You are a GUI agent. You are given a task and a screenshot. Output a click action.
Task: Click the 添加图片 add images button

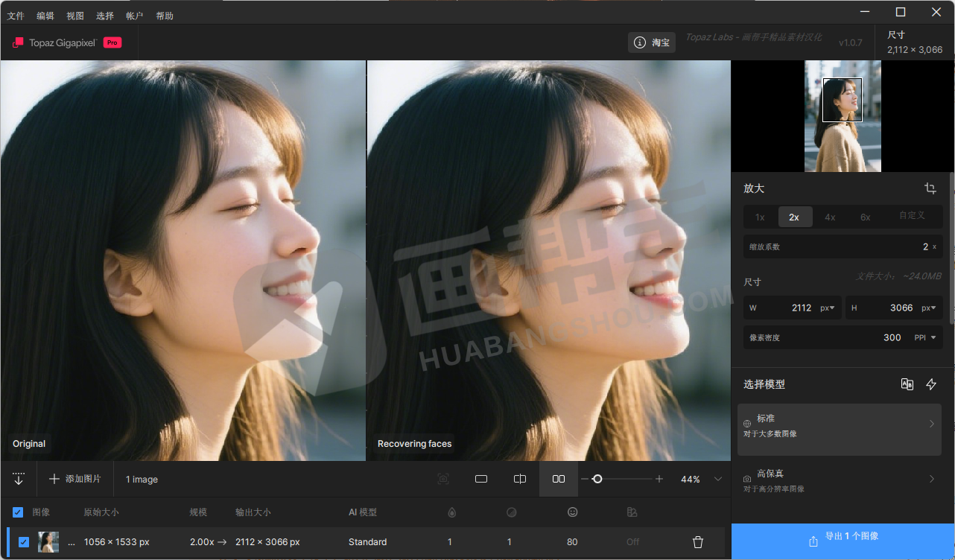[75, 479]
